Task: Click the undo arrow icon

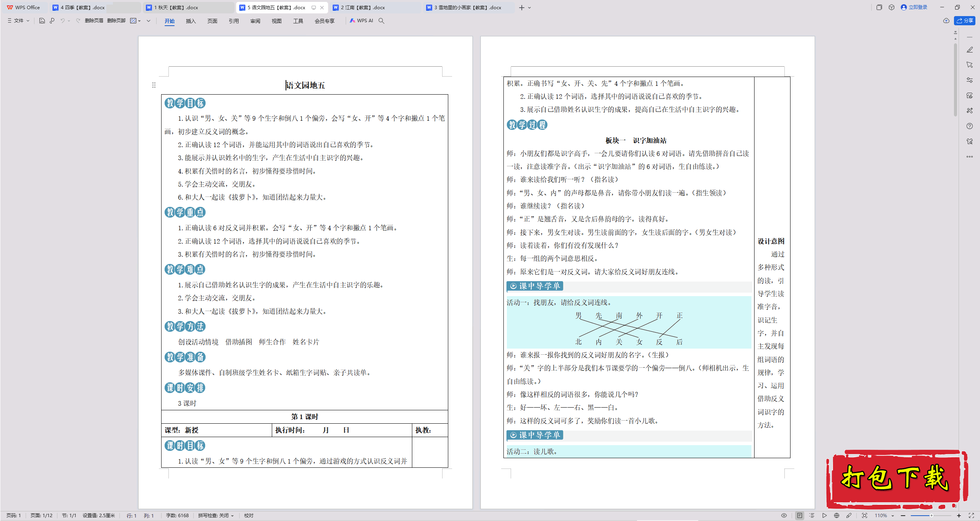Action: pos(62,21)
